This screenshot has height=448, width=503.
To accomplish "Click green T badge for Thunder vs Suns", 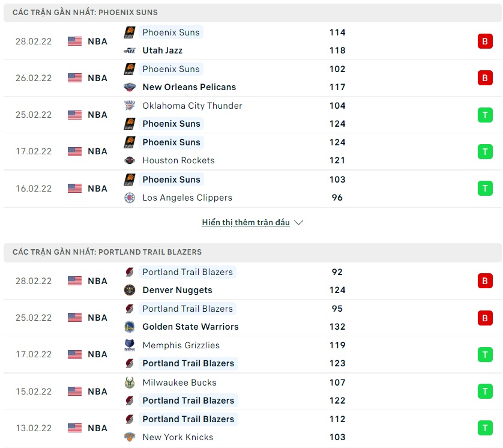I will (484, 115).
